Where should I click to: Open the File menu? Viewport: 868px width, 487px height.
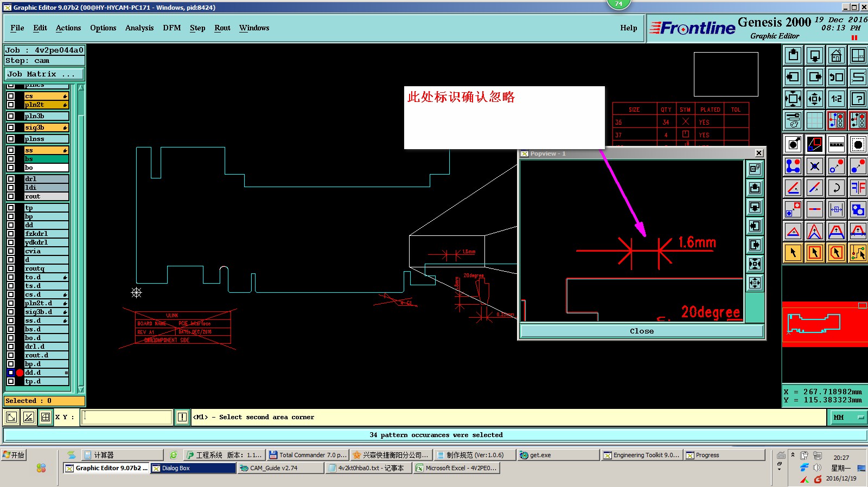17,28
